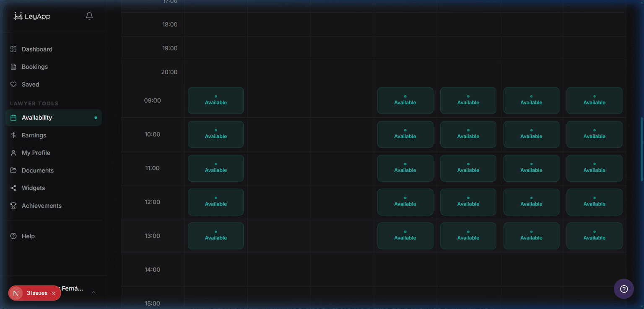Open the Help menu item
This screenshot has width=644, height=309.
[28, 236]
